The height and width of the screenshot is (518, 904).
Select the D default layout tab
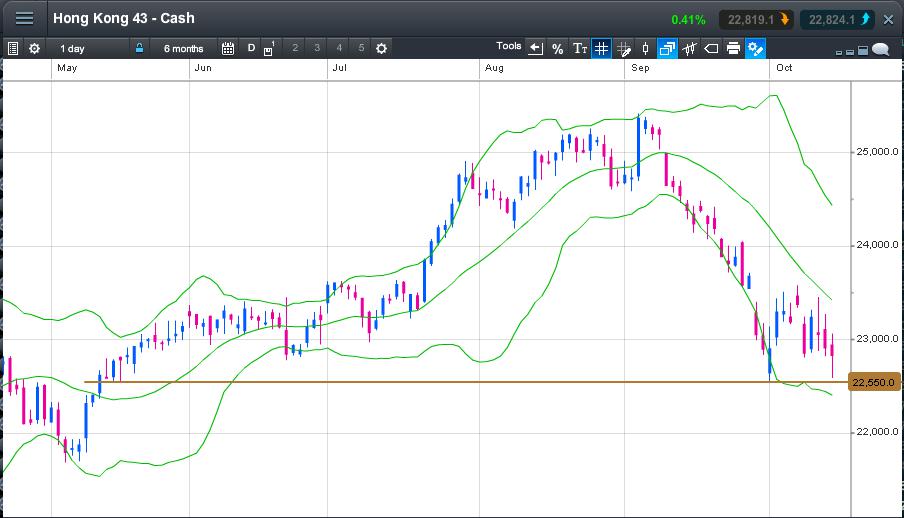tap(251, 48)
